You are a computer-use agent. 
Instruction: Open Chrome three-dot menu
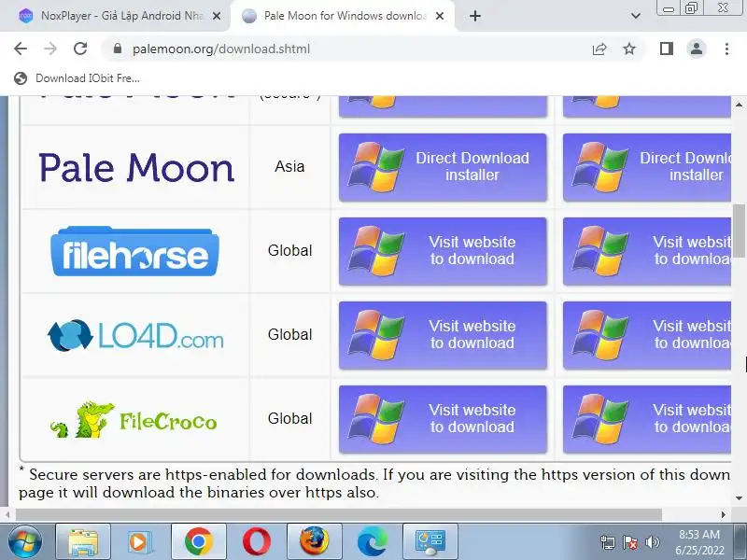(726, 49)
